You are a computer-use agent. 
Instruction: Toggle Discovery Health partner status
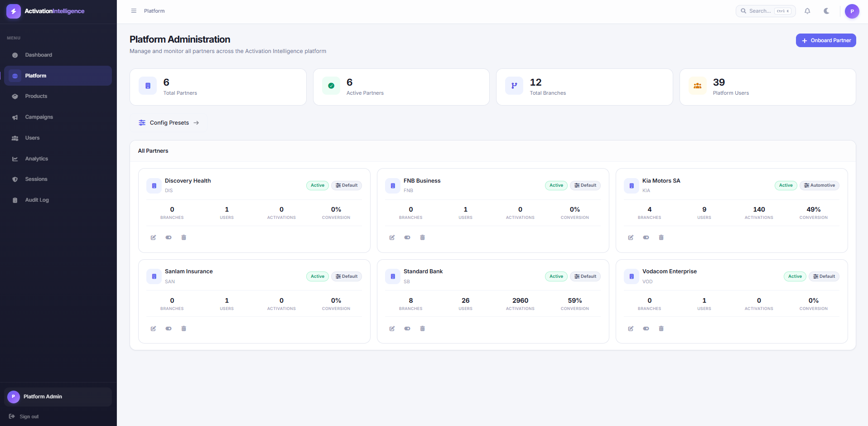(x=169, y=237)
